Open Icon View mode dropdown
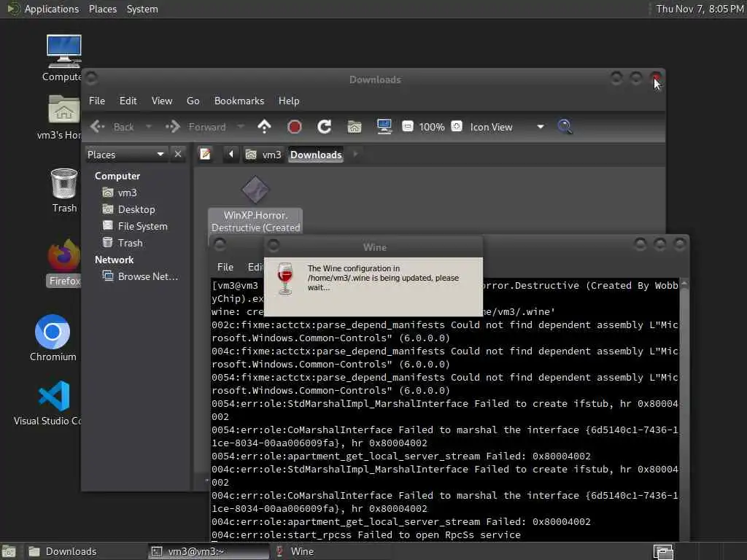The image size is (747, 560). click(x=507, y=127)
